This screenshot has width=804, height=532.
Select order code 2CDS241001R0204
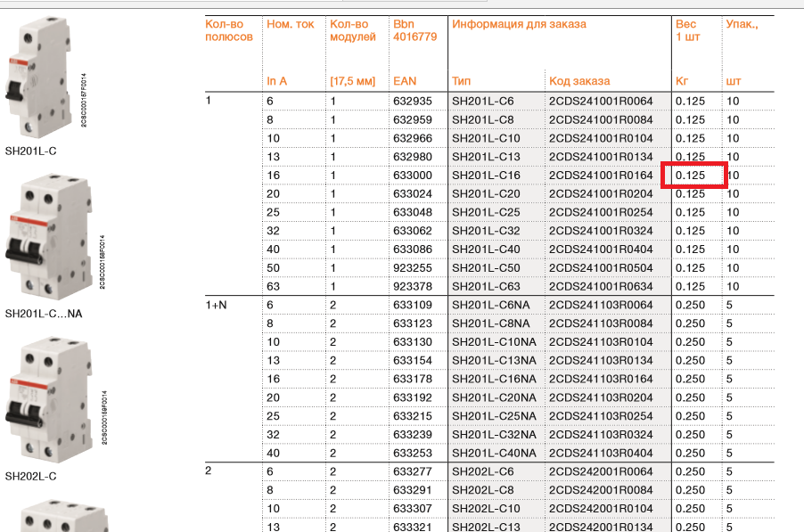tap(601, 193)
